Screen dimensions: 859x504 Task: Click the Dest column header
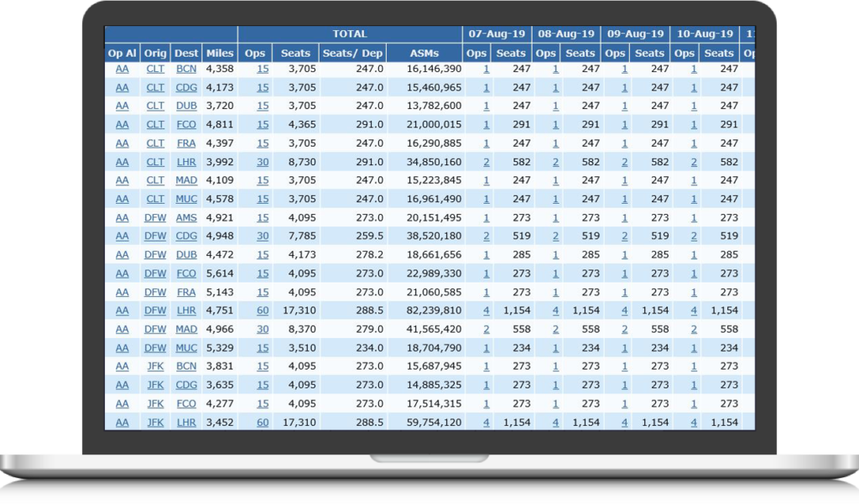click(x=186, y=53)
